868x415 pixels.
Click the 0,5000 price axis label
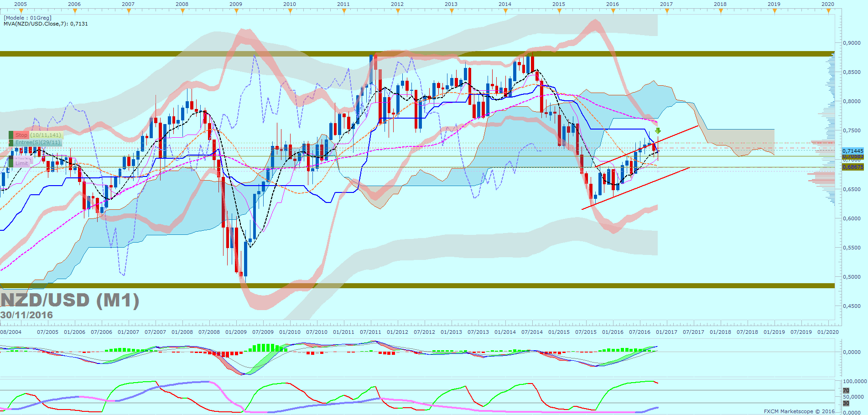[x=852, y=277]
